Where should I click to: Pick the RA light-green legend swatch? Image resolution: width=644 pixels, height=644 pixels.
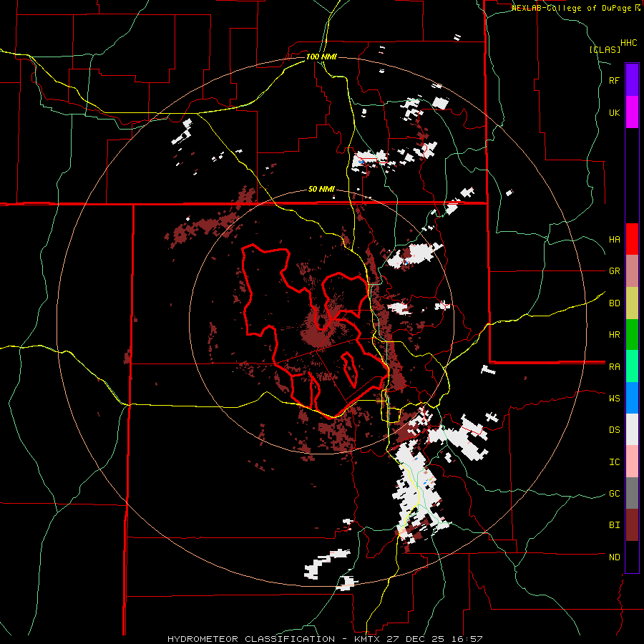[632, 366]
